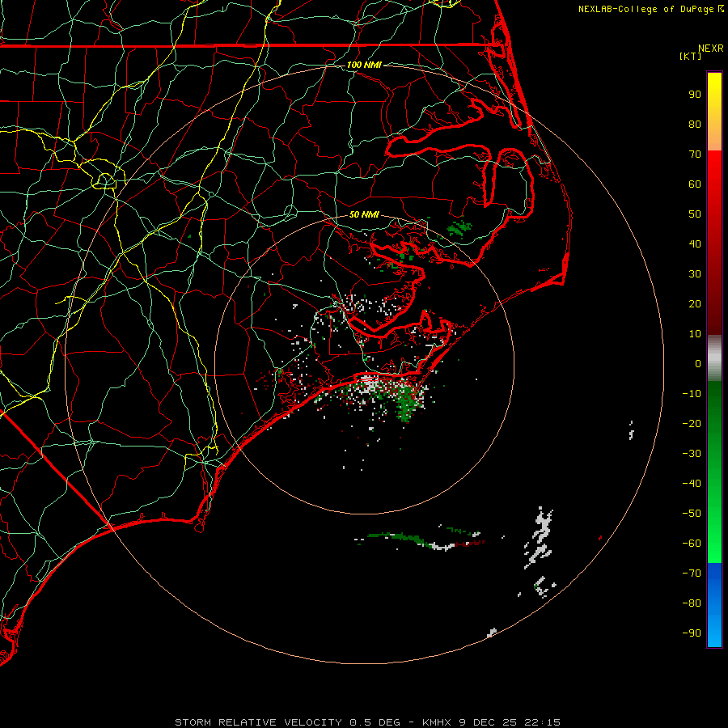Click the 70 value on velocity scale
This screenshot has width=728, height=728.
[x=695, y=154]
